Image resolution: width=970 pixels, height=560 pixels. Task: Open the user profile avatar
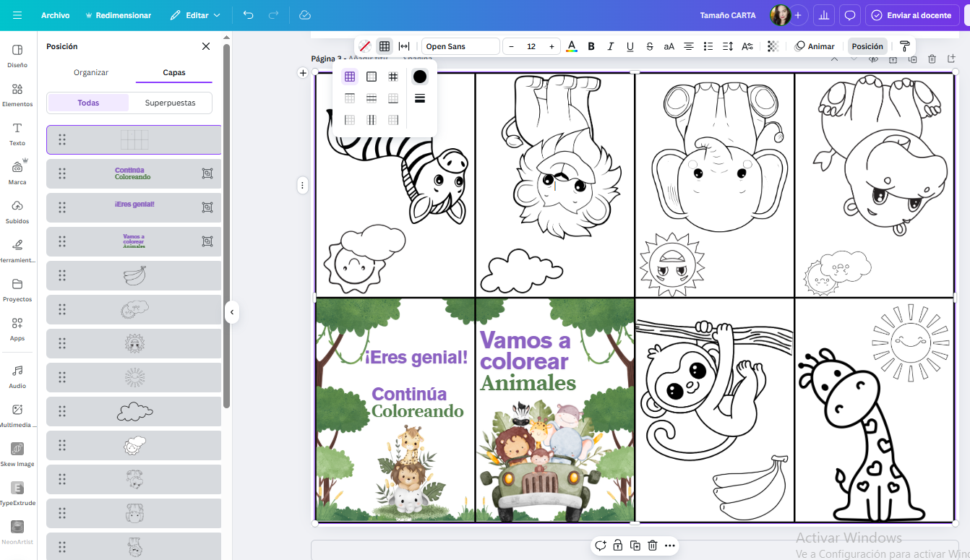click(779, 15)
